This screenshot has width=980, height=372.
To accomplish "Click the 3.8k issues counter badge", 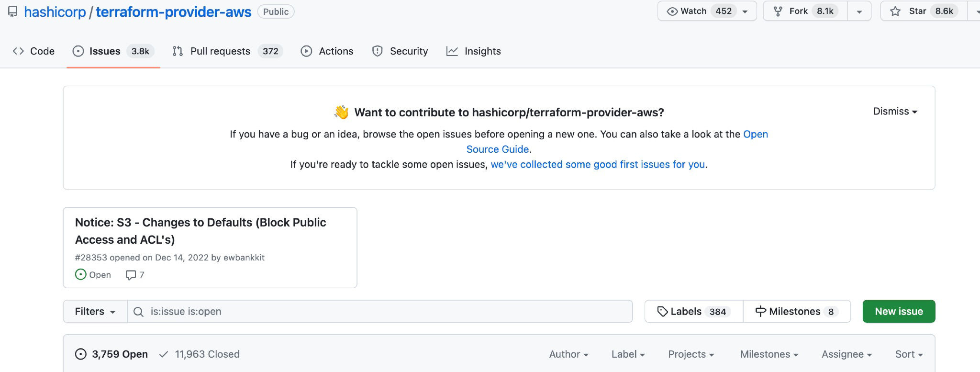I will point(140,51).
